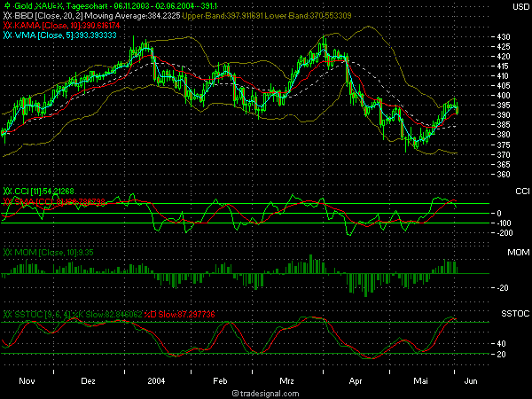Select the MOM [Close, 10]:9.35 label
Viewport: 532px width, 399px height.
54,253
